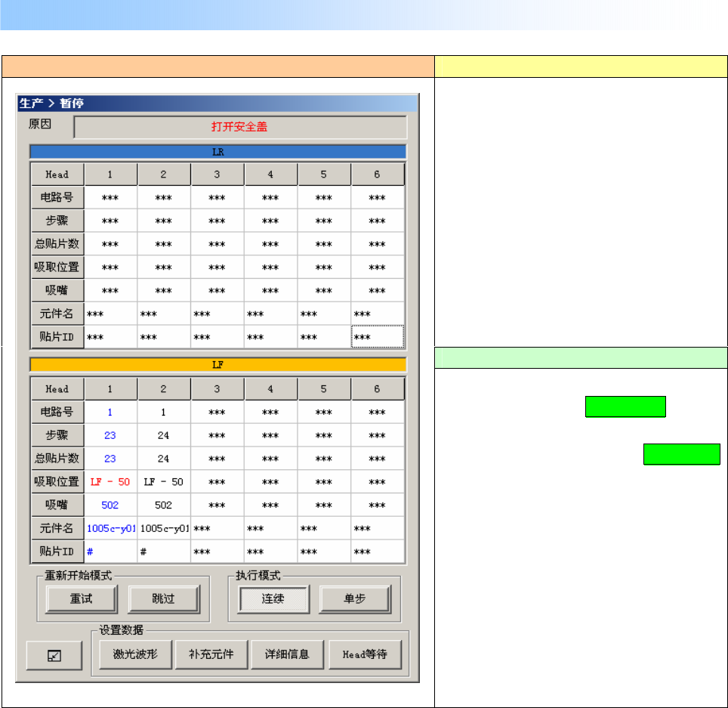728x708 pixels.
Task: Click black 1005c-y01 component name cell
Action: tap(165, 528)
